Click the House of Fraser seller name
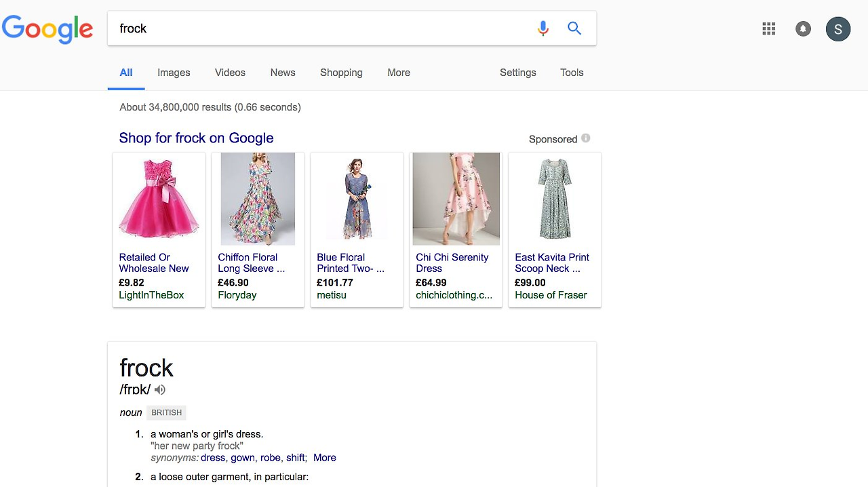Screen dimensions: 868x487 pyautogui.click(x=551, y=295)
